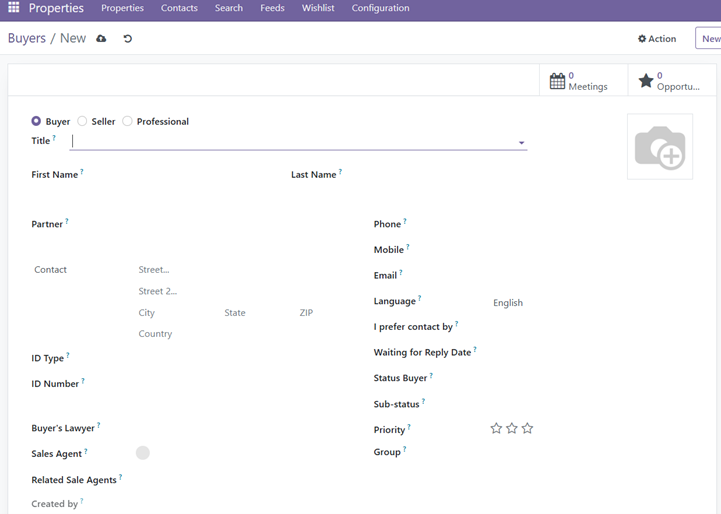Open the Contacts menu

[179, 8]
